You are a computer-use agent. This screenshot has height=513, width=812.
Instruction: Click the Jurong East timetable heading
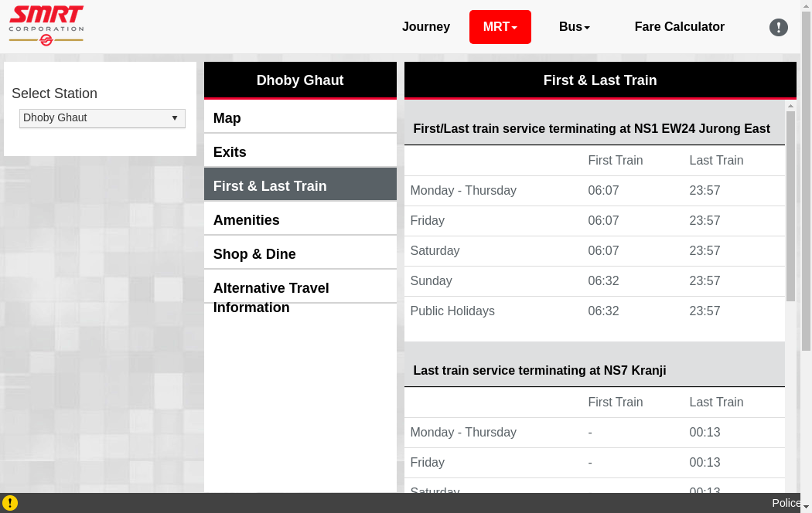tap(592, 129)
